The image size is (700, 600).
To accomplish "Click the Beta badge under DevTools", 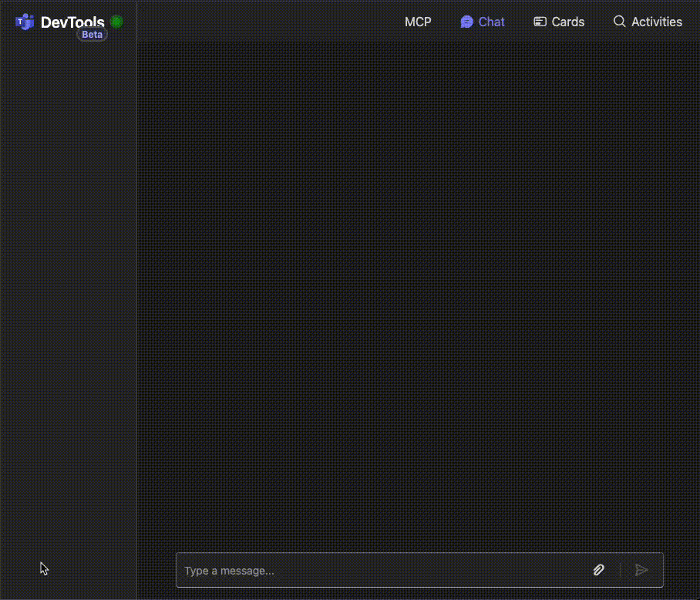I will click(92, 35).
